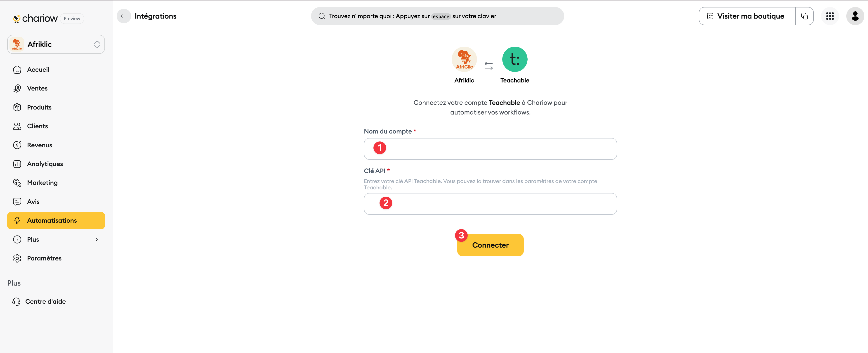Click the search magnifier icon
The image size is (868, 353).
click(x=322, y=16)
